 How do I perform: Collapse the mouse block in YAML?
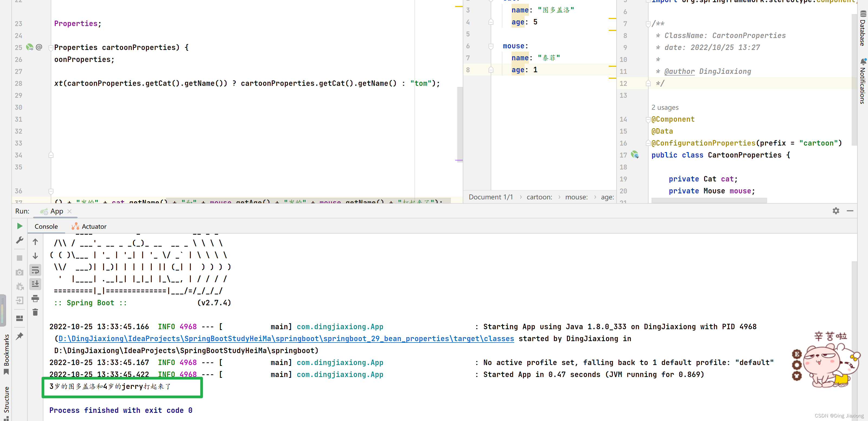pyautogui.click(x=491, y=46)
